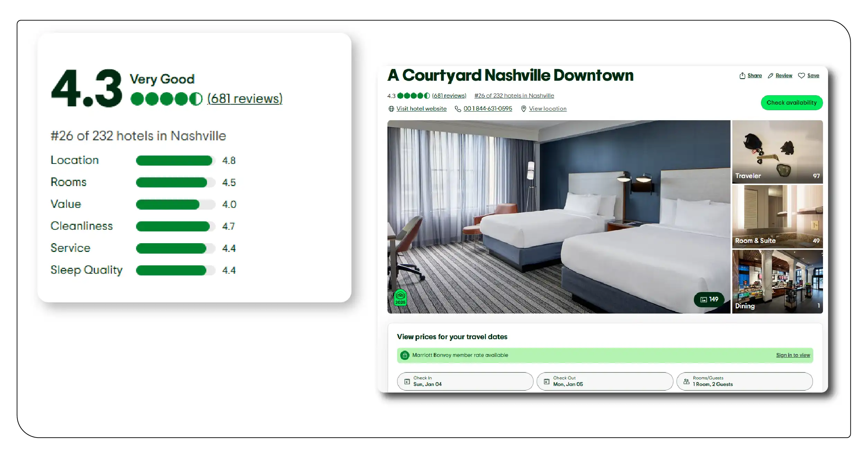Image resolution: width=868 pixels, height=458 pixels.
Task: Open the photo gallery via the 149 photos icon
Action: (x=709, y=299)
